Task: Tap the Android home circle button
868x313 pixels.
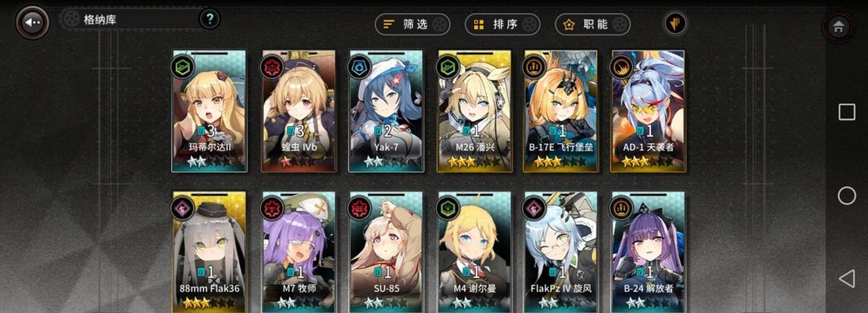Action: 846,196
